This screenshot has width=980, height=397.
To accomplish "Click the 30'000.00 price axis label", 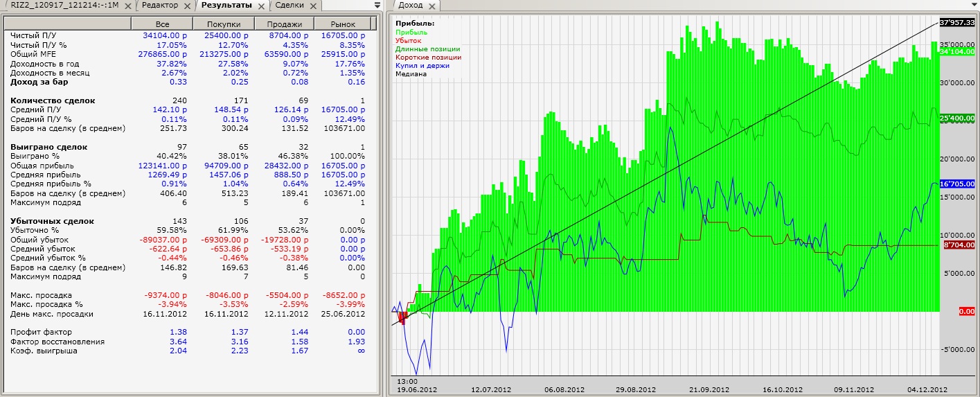I will tap(957, 82).
